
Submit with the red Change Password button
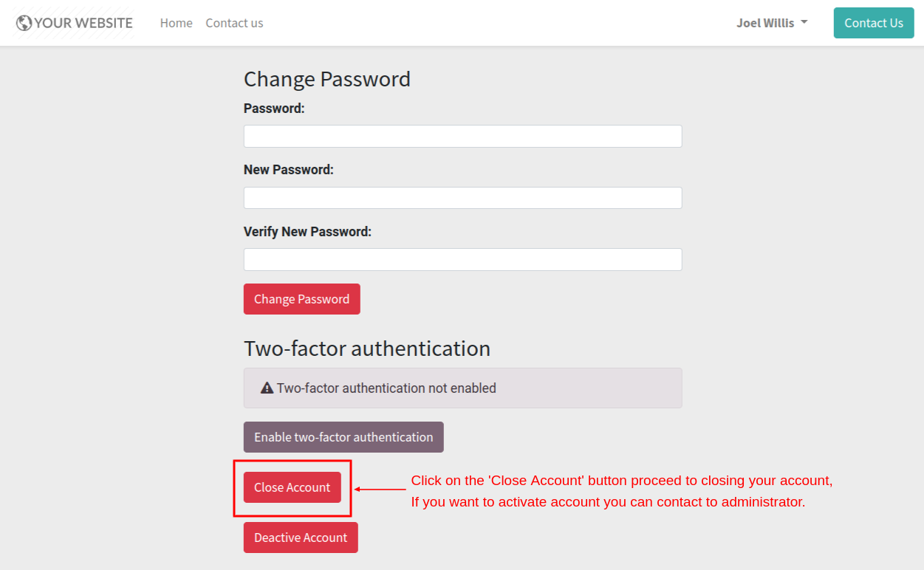[x=302, y=299]
